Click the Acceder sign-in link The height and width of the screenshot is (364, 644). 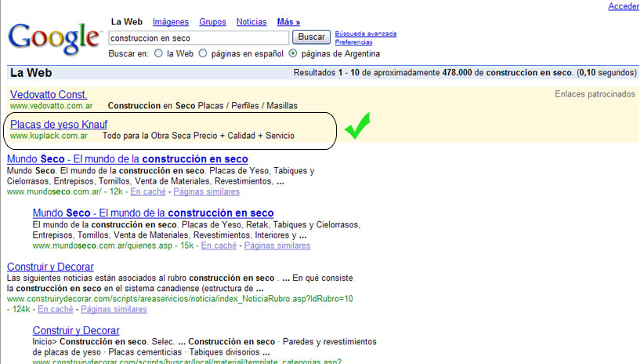[x=624, y=6]
